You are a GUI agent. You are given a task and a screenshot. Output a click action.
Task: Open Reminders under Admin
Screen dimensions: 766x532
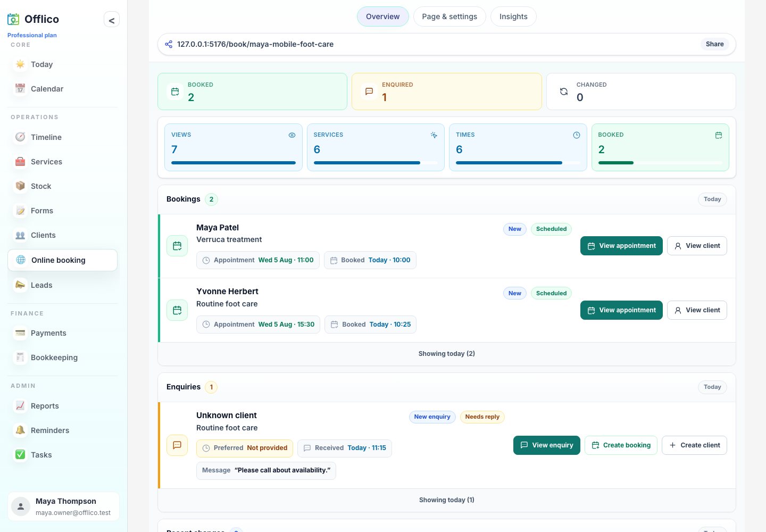[x=62, y=430]
